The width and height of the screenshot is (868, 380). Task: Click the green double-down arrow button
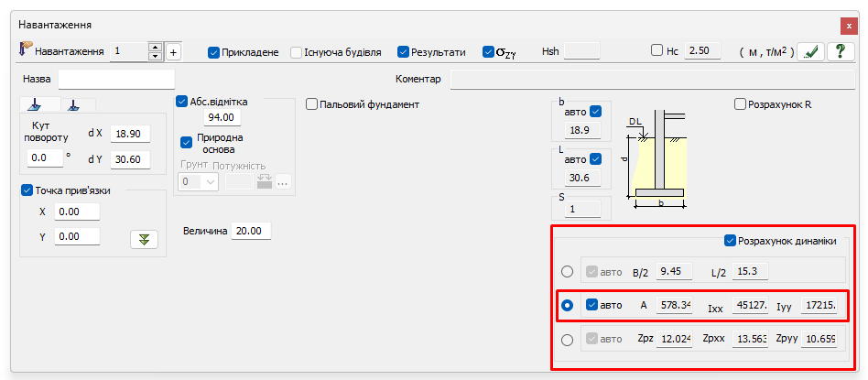[143, 239]
